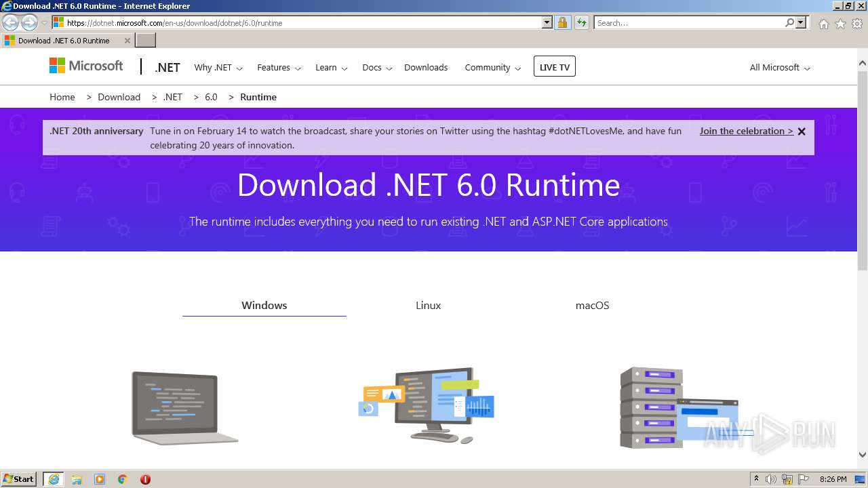Viewport: 868px width, 488px height.
Task: Click the Internet Explorer back arrow button
Action: pyautogui.click(x=11, y=22)
